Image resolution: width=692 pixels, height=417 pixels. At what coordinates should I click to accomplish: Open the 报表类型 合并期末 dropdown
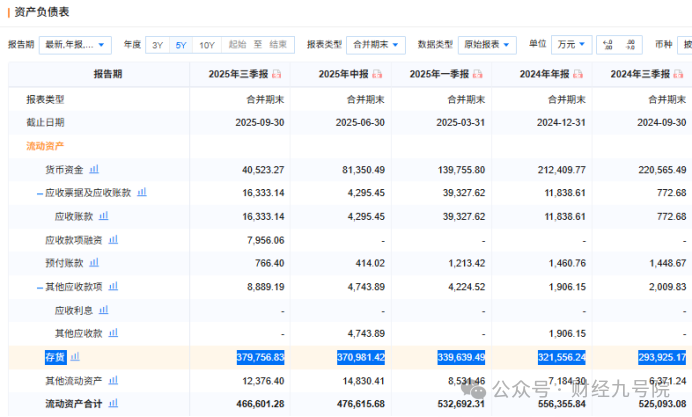click(376, 45)
